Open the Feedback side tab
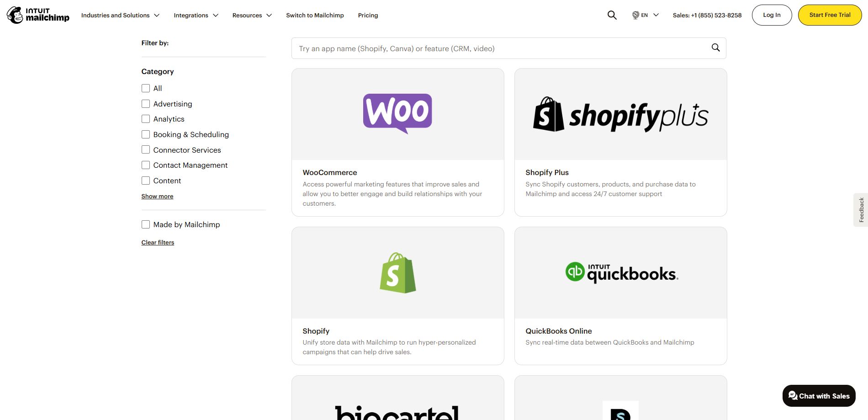This screenshot has width=868, height=420. [861, 210]
